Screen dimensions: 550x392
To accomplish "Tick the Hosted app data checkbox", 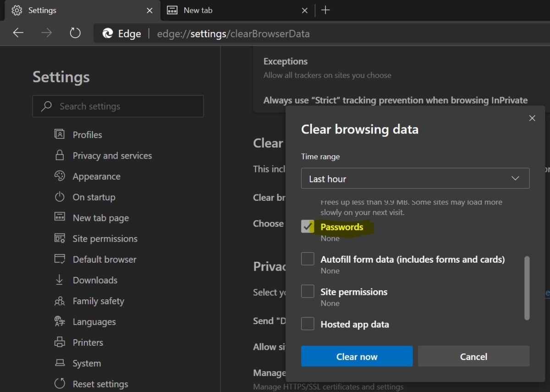I will (308, 324).
